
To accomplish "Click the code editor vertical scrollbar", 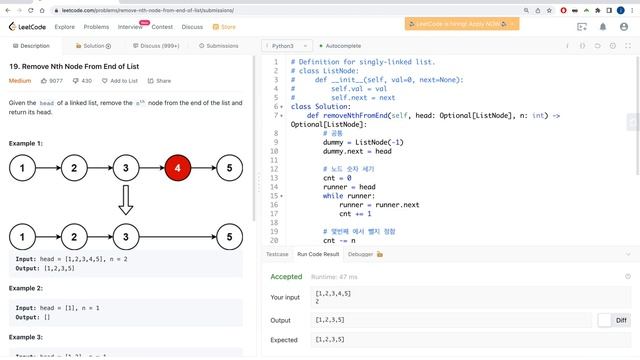I will click(637, 116).
